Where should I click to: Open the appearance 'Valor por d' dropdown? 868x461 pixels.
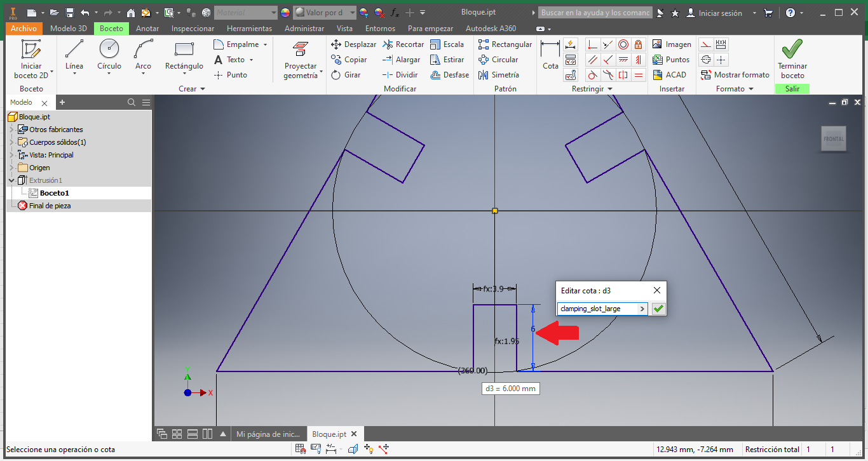[x=324, y=13]
